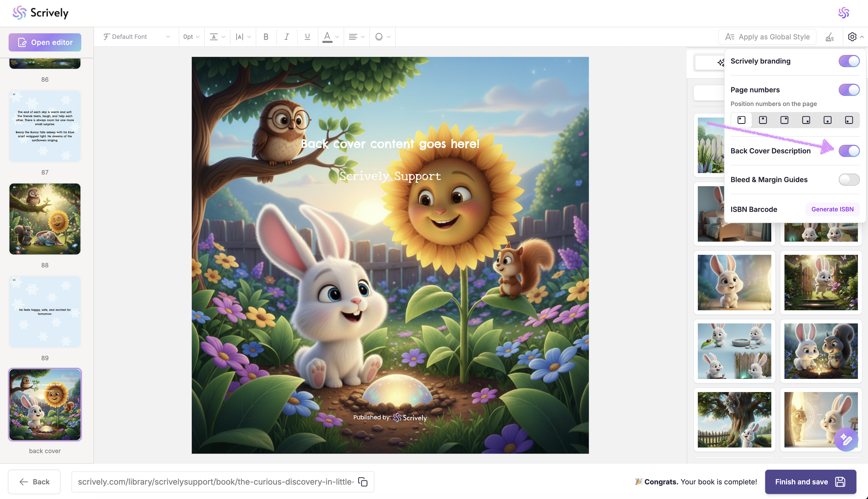This screenshot has width=868, height=499.
Task: Select page 88 thumbnail in sidebar
Action: 45,219
